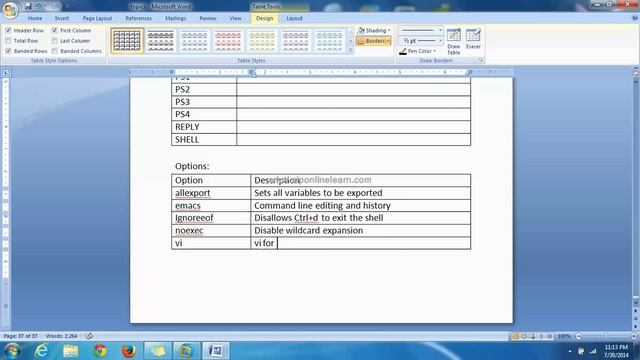The width and height of the screenshot is (640, 360).
Task: Click the 'Command line editing and history' cell
Action: pos(360,205)
